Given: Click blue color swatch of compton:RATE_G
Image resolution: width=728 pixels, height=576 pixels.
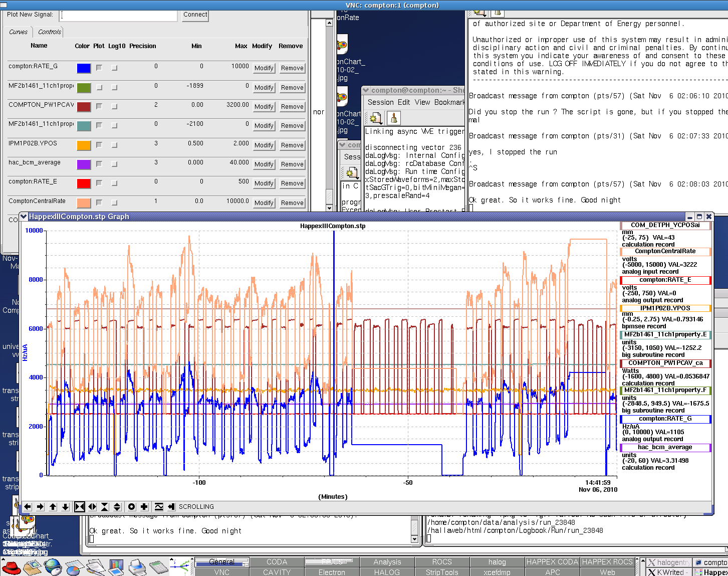Looking at the screenshot, I should [84, 69].
